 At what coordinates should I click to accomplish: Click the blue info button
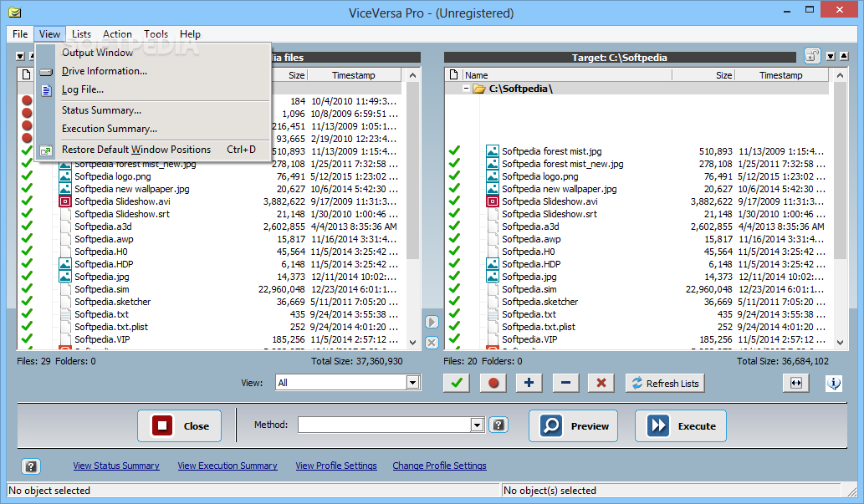tap(834, 383)
